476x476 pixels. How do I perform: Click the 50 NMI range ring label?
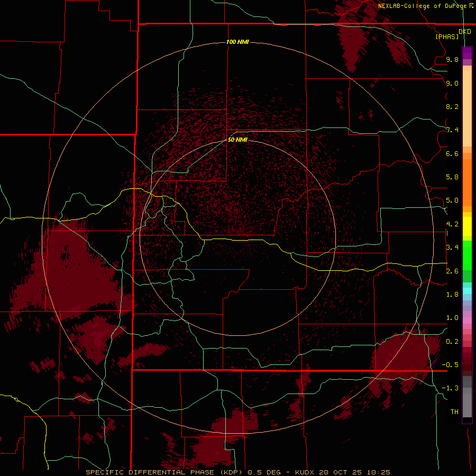coord(237,140)
